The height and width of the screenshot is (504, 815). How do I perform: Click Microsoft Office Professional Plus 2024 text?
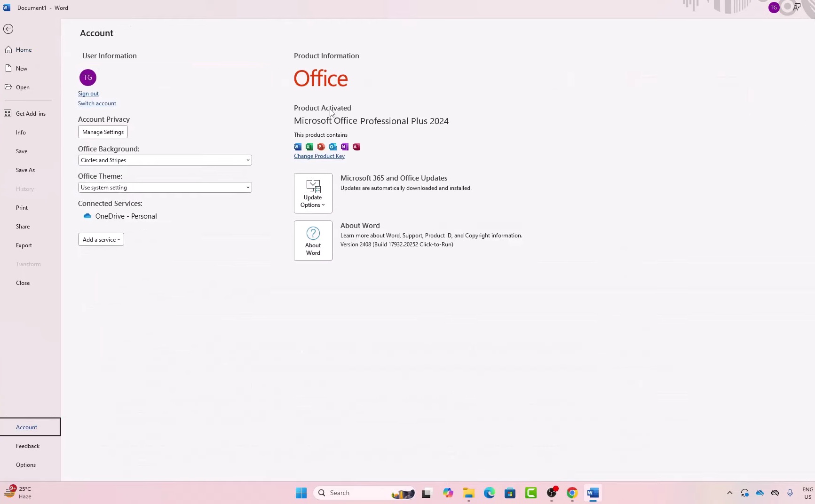point(371,121)
